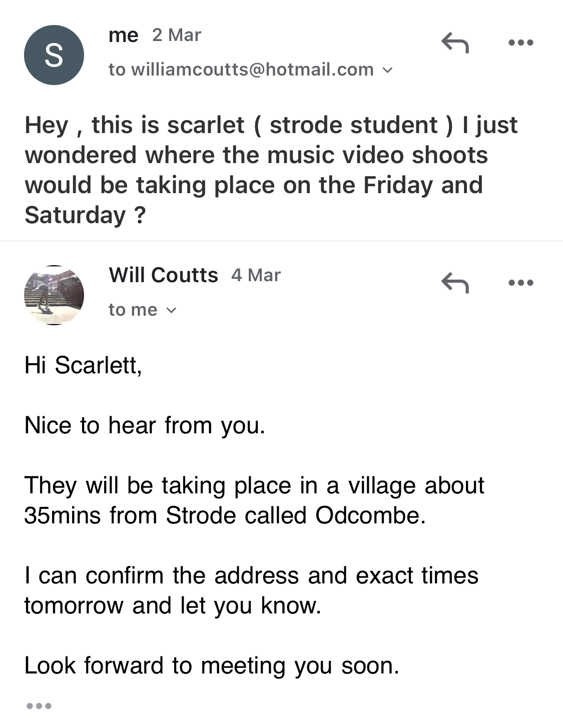Tap the 'confirm the address' paragraph
This screenshot has height=728, width=563.
click(251, 590)
